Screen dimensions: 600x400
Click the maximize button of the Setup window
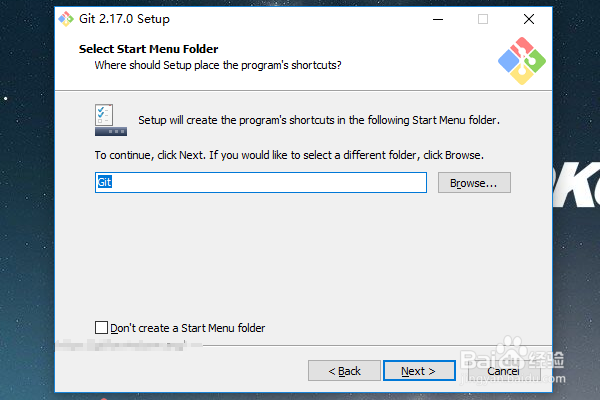click(x=483, y=19)
